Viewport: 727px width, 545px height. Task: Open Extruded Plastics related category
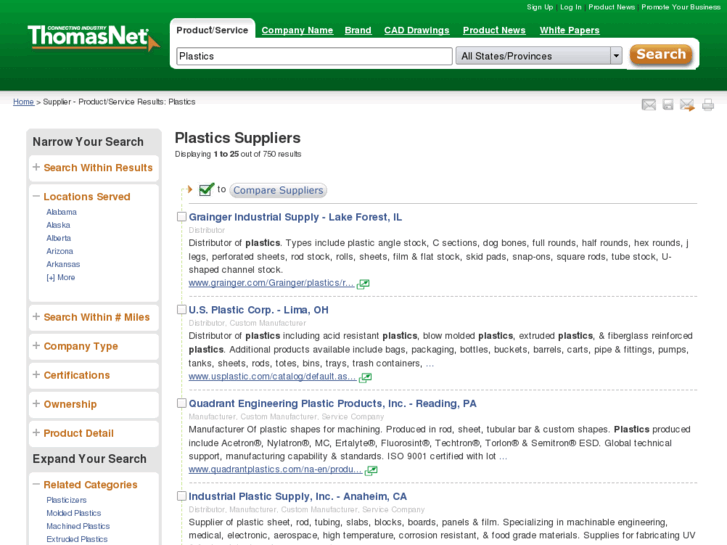pos(77,539)
